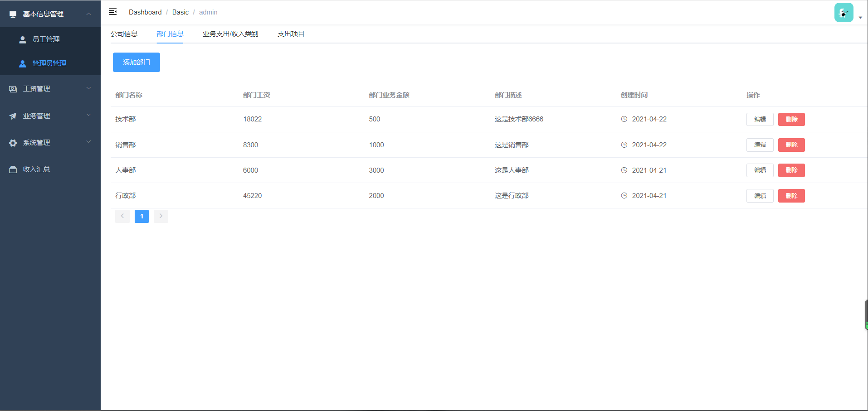Edit the 行政部 row
This screenshot has width=868, height=411.
(760, 196)
